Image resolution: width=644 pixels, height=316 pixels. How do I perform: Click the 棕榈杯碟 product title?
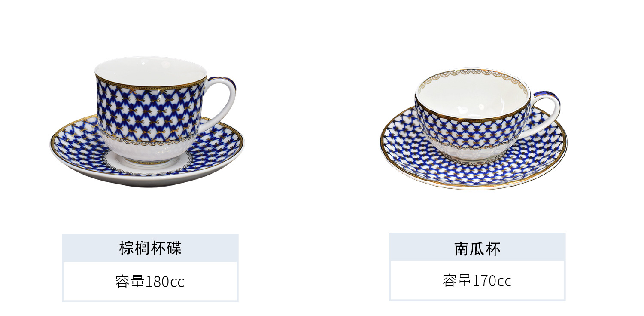tap(150, 248)
